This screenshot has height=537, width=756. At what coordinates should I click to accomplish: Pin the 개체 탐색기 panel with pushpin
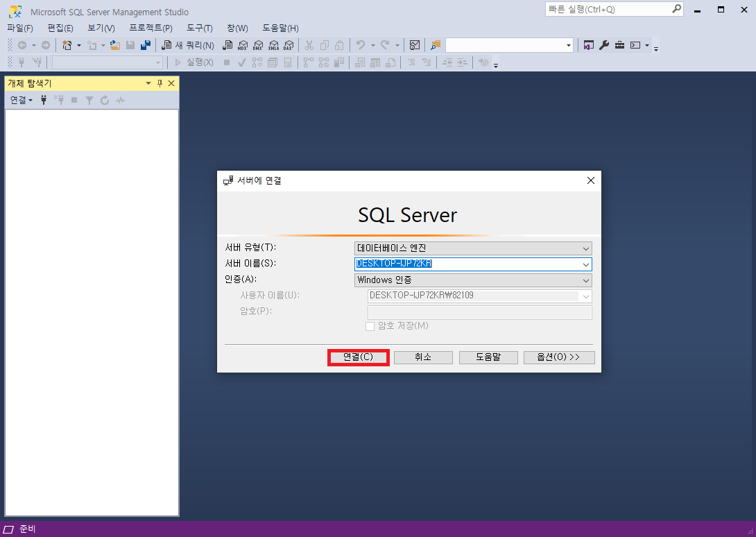(160, 83)
